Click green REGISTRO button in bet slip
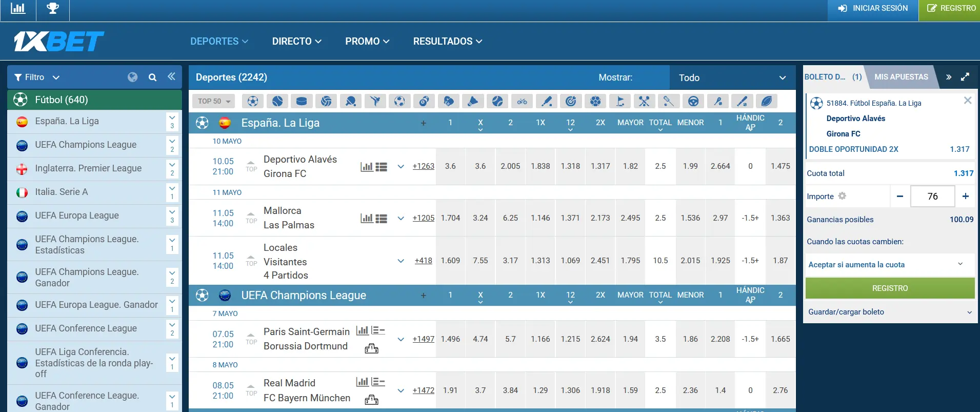The width and height of the screenshot is (980, 412). click(x=890, y=288)
